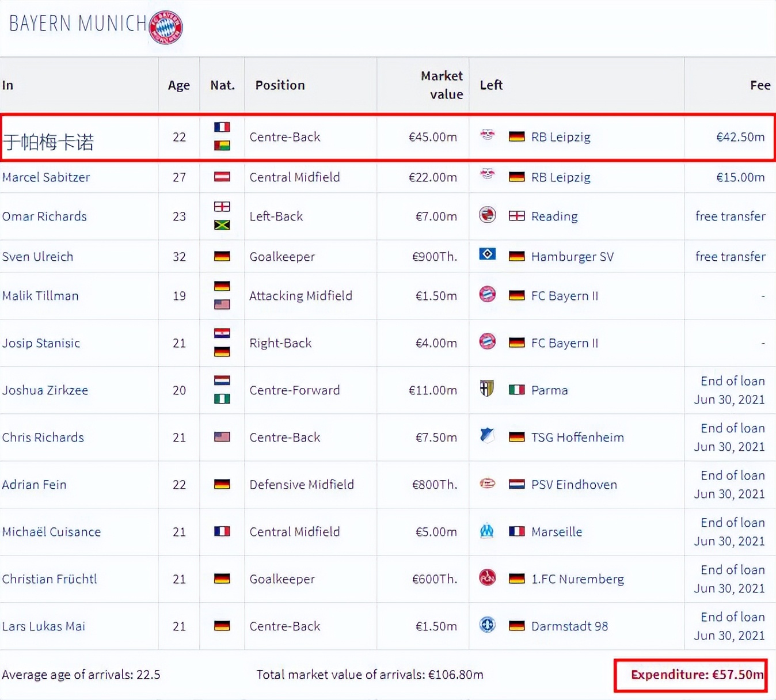Image resolution: width=776 pixels, height=700 pixels.
Task: Open Michaël Cuisance's player profile
Action: [51, 532]
